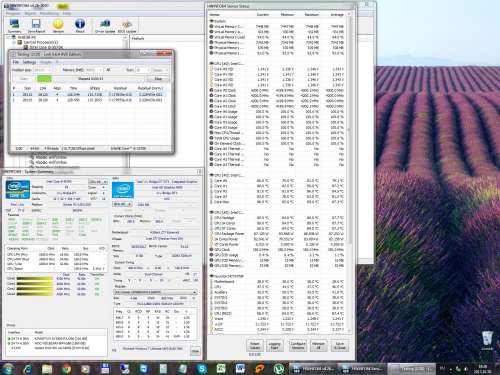The height and width of the screenshot is (375, 500).
Task: Open the memory module selection combo box
Action: pos(155,292)
